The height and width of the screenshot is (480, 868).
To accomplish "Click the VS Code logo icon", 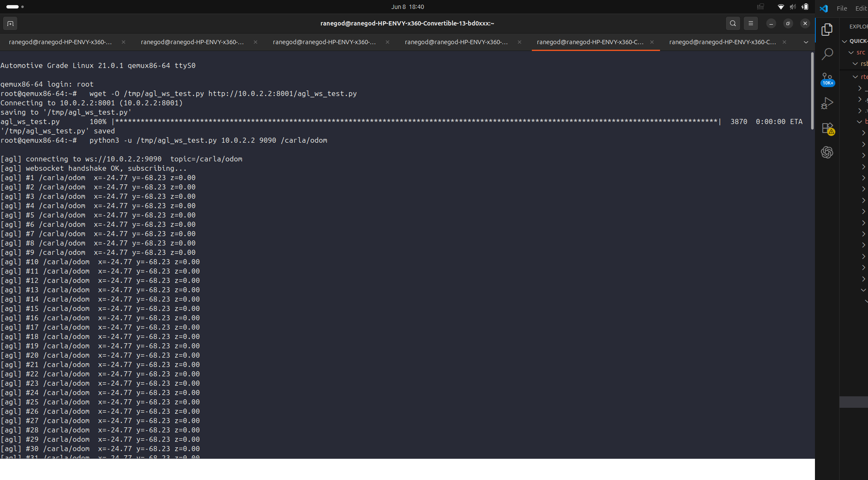I will (x=823, y=8).
